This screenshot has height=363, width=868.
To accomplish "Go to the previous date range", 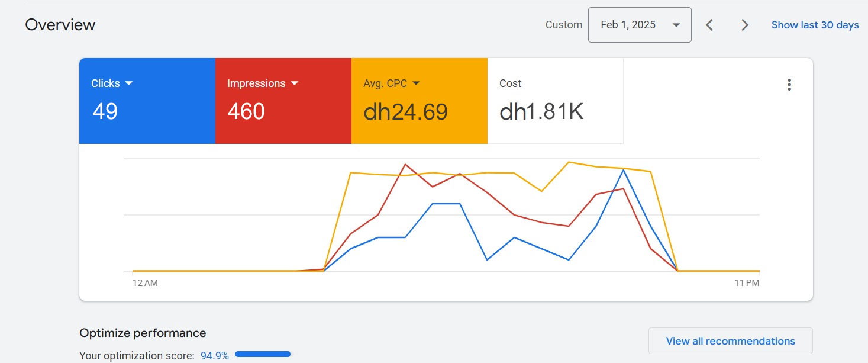I will click(709, 25).
